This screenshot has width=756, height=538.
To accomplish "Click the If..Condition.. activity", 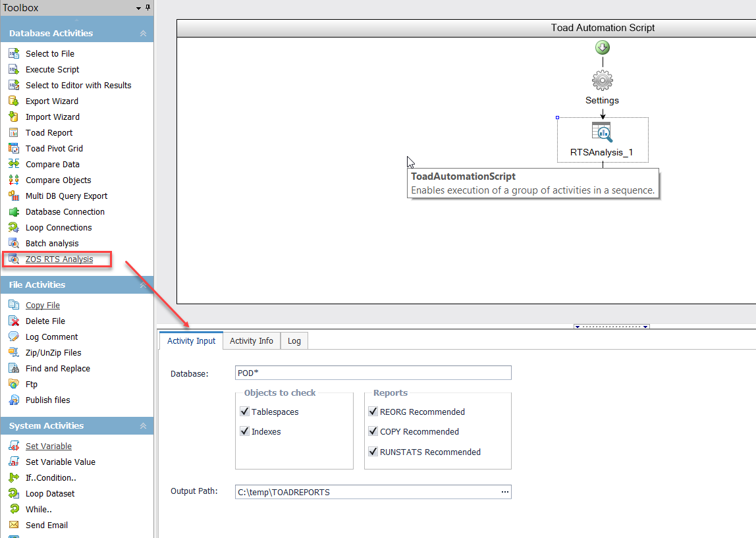I will [x=51, y=477].
